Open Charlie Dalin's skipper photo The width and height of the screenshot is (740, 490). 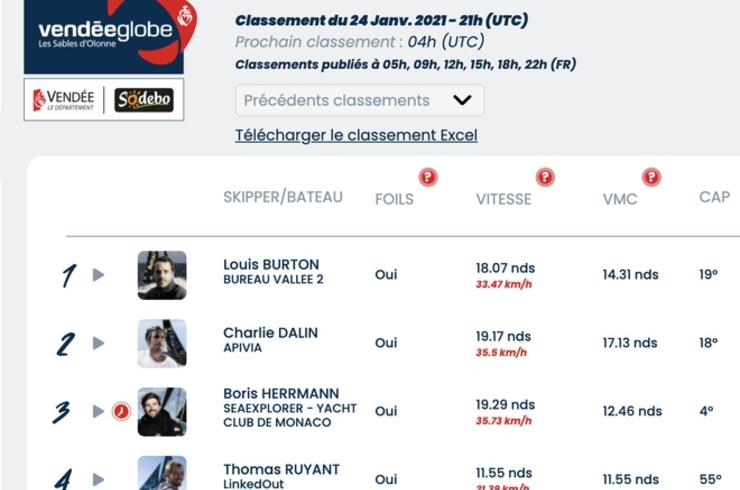[x=162, y=343]
